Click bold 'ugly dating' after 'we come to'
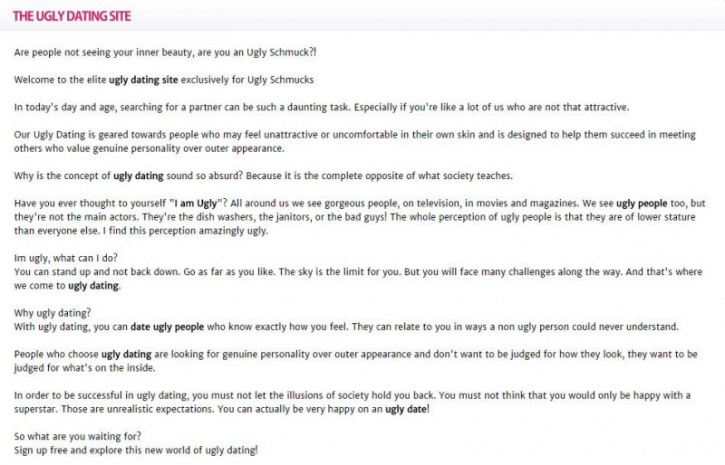This screenshot has height=465, width=725. click(93, 286)
